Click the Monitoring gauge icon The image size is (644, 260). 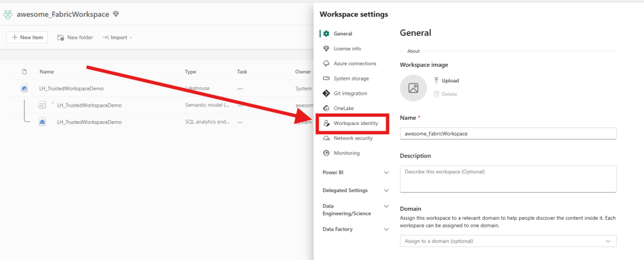(x=326, y=153)
